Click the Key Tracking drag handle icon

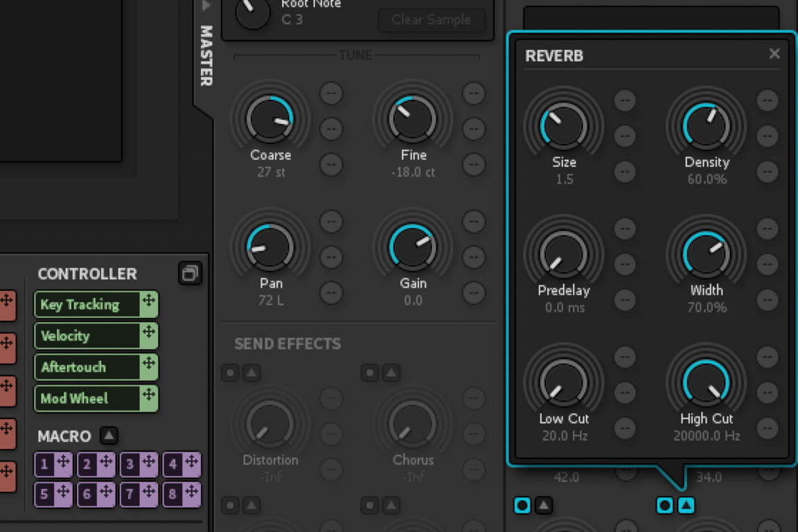click(x=148, y=302)
